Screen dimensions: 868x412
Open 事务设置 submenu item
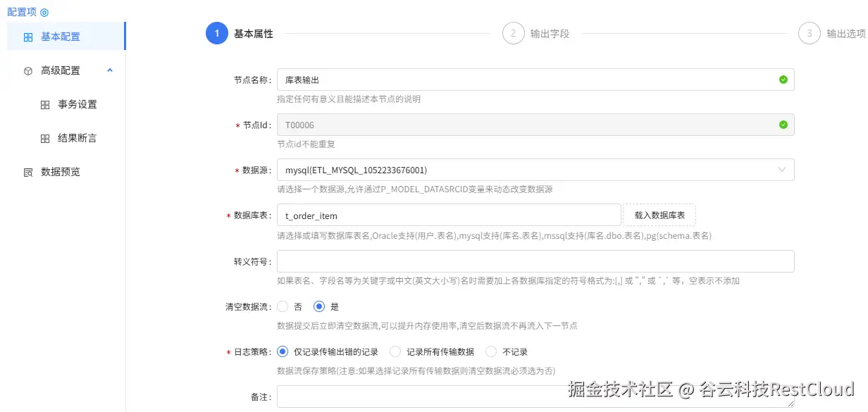(x=66, y=104)
